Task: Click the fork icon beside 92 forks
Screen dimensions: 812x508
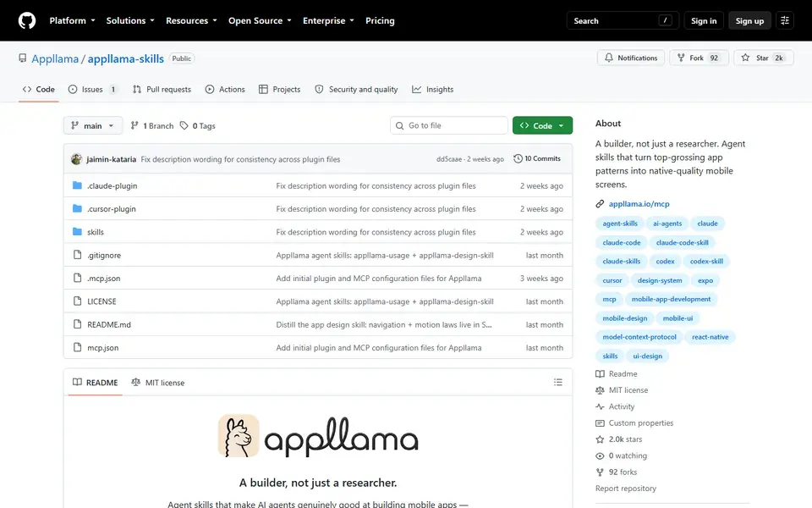Action: (600, 472)
